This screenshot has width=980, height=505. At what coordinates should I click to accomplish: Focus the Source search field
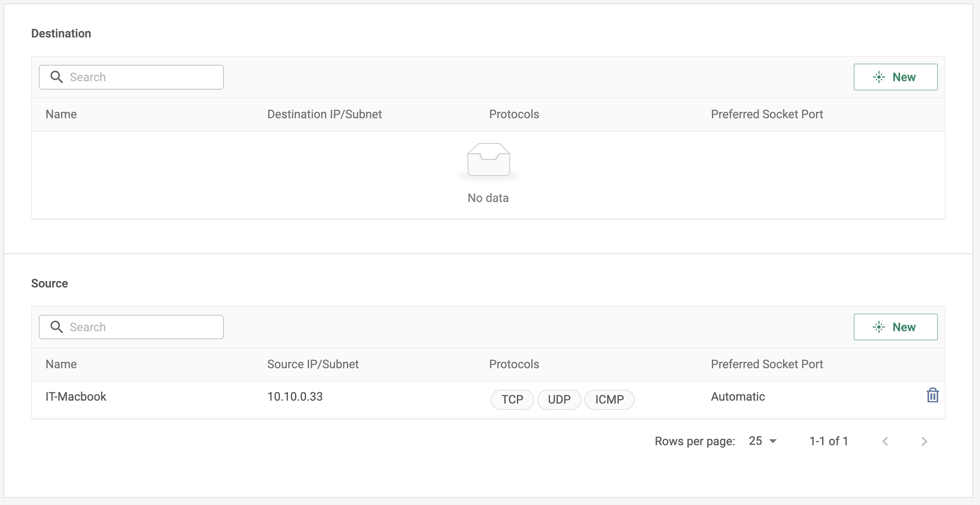[143, 327]
